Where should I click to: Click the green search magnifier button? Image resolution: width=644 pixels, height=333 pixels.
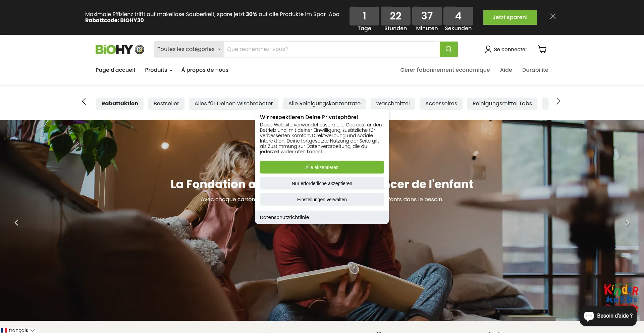tap(448, 49)
